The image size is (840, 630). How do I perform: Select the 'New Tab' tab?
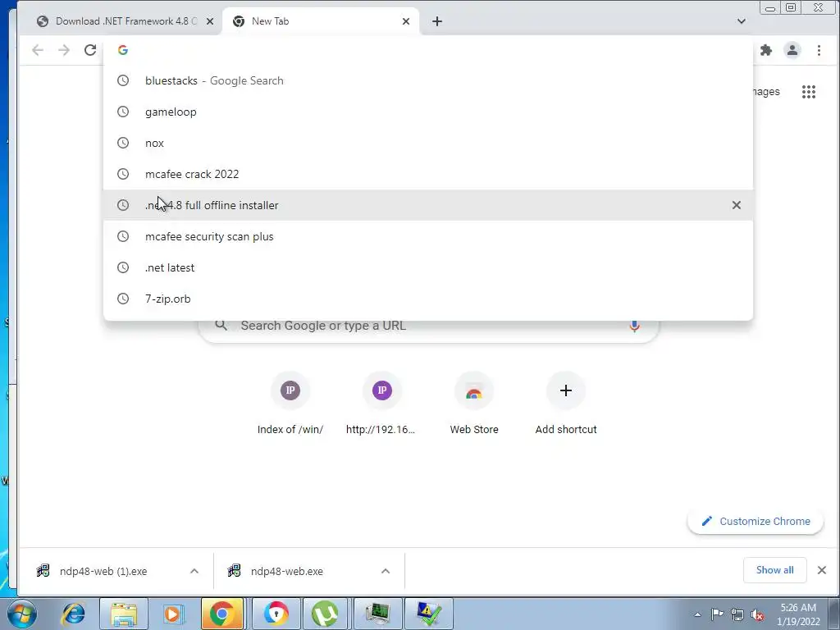[321, 21]
